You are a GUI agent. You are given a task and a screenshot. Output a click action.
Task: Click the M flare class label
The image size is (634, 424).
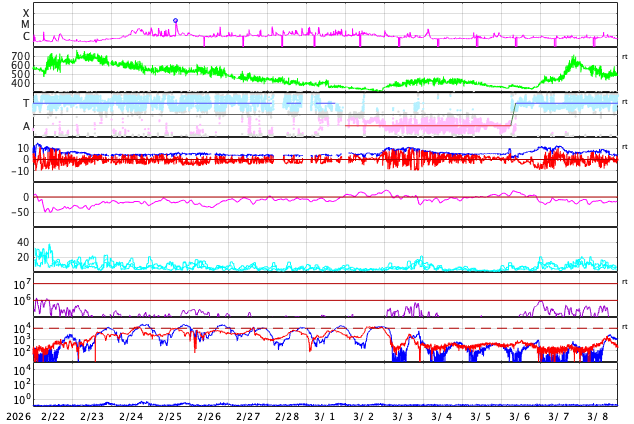click(26, 25)
